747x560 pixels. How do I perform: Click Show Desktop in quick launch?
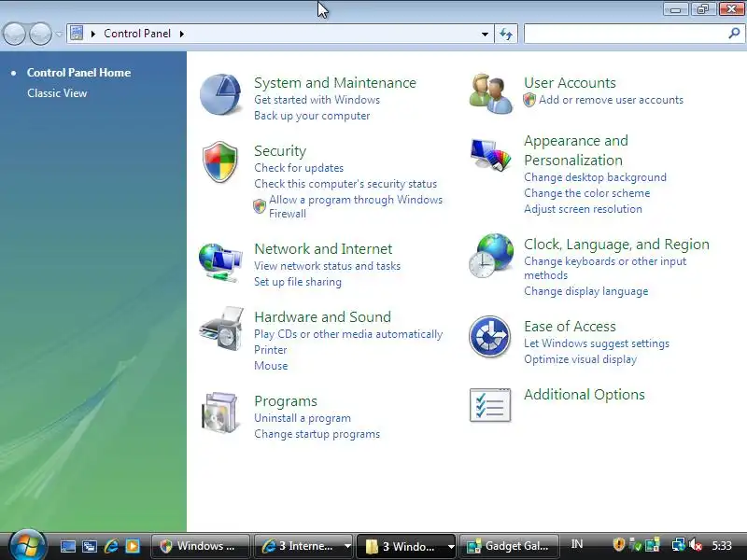[x=67, y=546]
